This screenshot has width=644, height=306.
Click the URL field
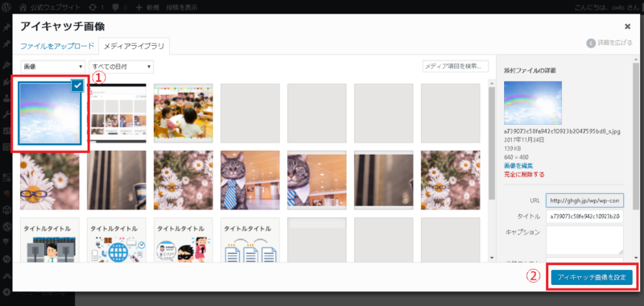click(x=584, y=201)
